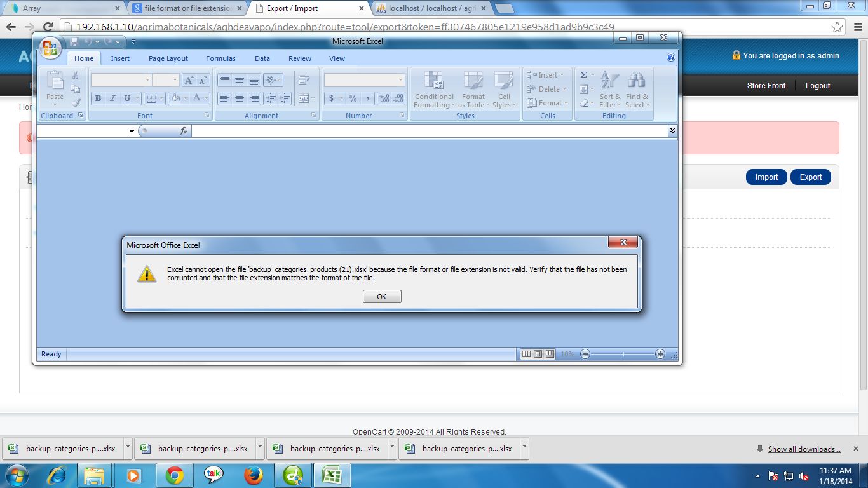
Task: Toggle Bold formatting in Font group
Action: tap(98, 98)
